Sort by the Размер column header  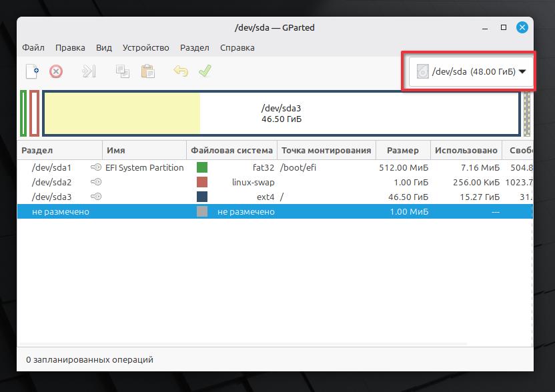coord(403,151)
